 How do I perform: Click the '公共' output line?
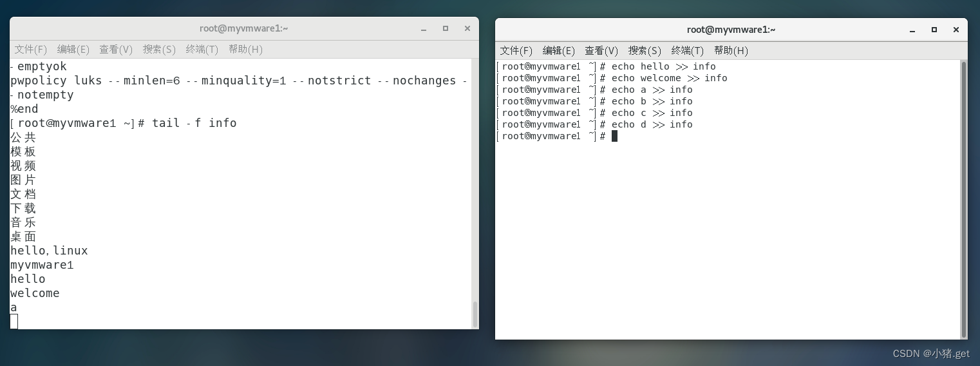click(23, 137)
